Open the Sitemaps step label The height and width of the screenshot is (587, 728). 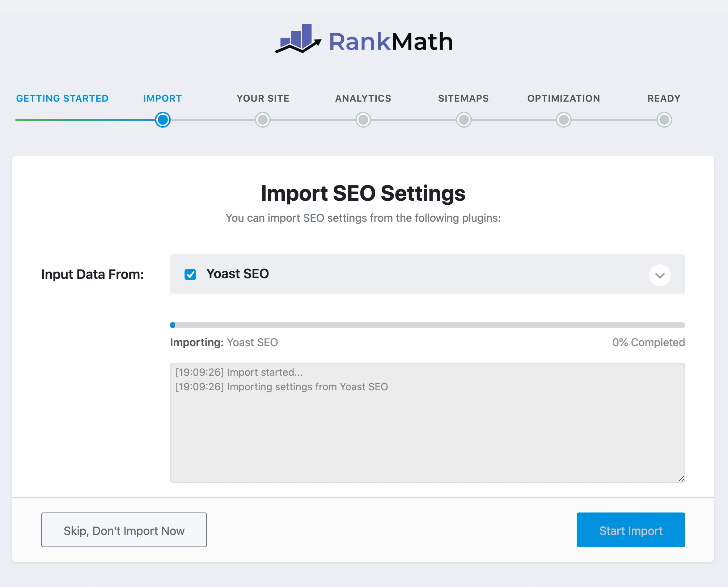[464, 98]
